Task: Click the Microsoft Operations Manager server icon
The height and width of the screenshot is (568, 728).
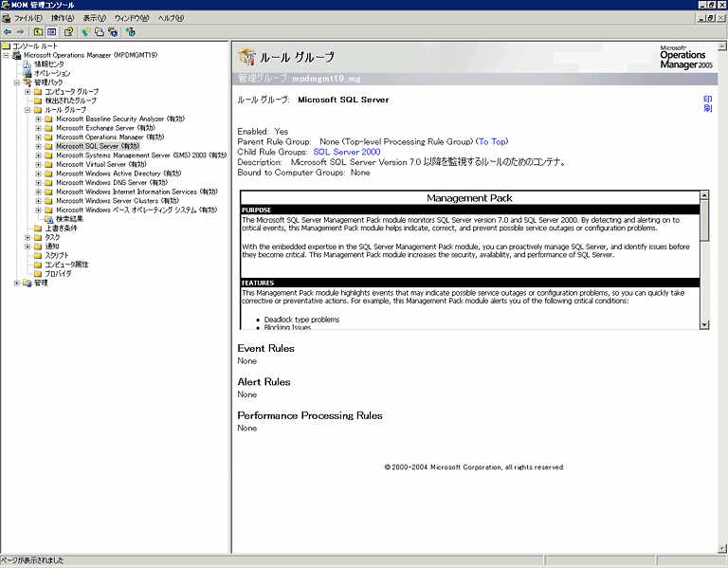Action: coord(17,55)
